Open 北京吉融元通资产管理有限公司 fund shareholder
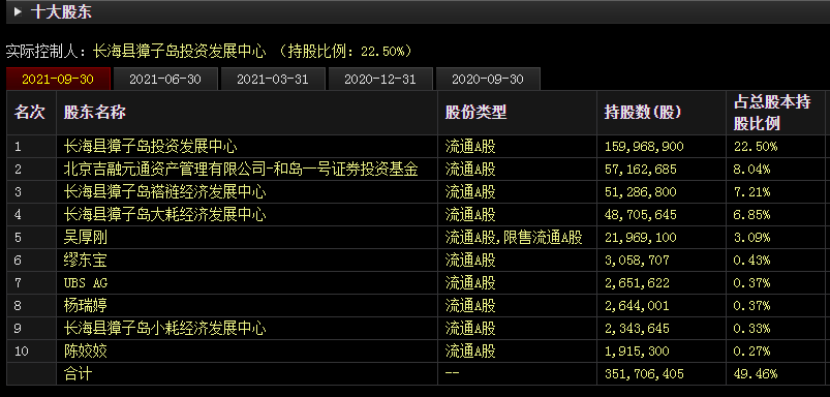Screen dimensions: 830x397 (241, 169)
